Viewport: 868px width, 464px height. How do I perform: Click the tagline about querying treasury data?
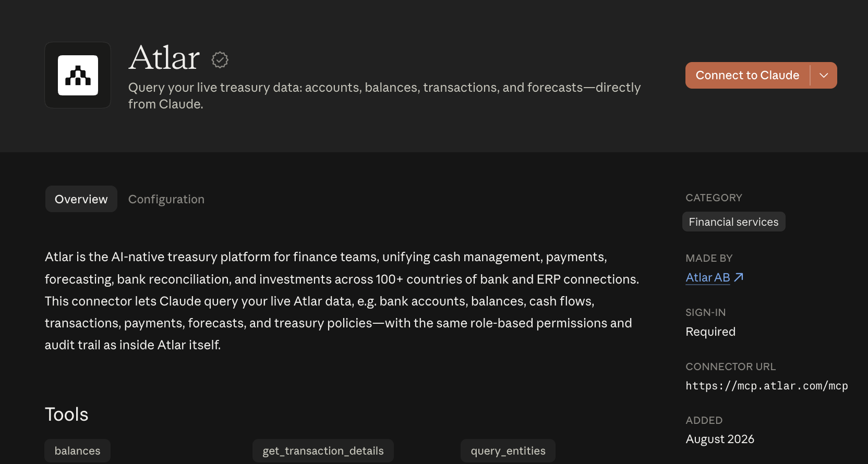pyautogui.click(x=384, y=95)
